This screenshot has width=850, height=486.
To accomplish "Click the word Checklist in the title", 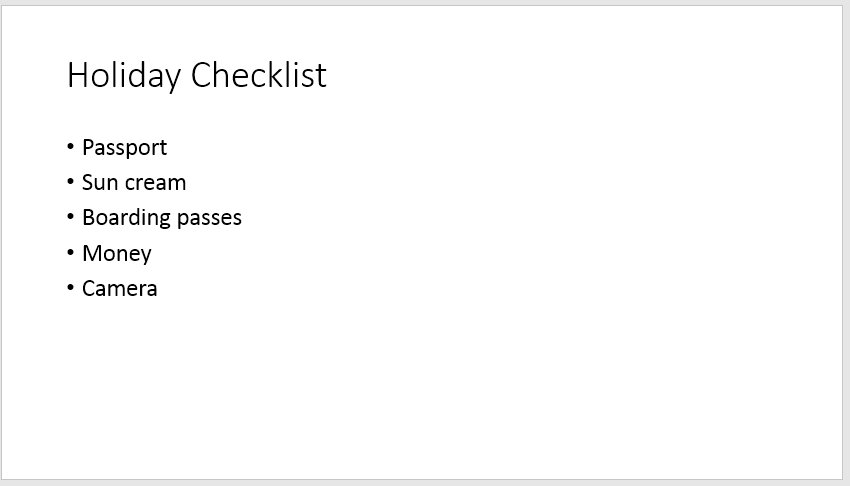I will point(259,74).
